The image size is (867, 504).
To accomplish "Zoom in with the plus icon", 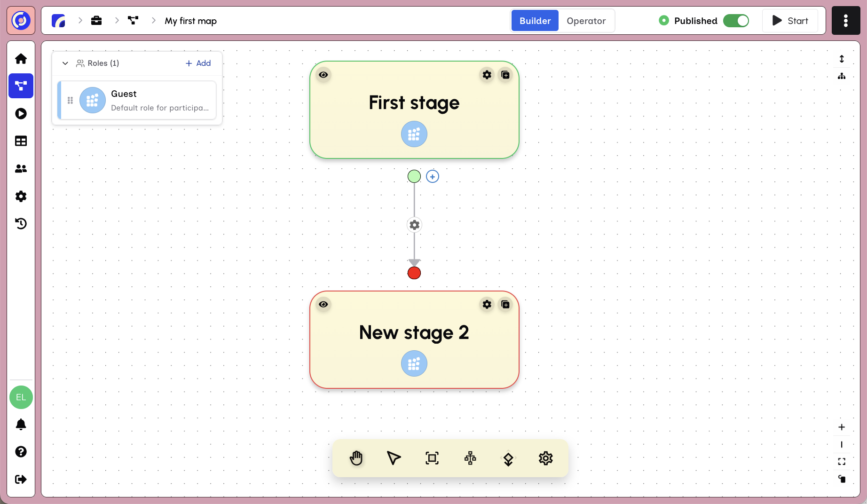I will click(x=842, y=427).
